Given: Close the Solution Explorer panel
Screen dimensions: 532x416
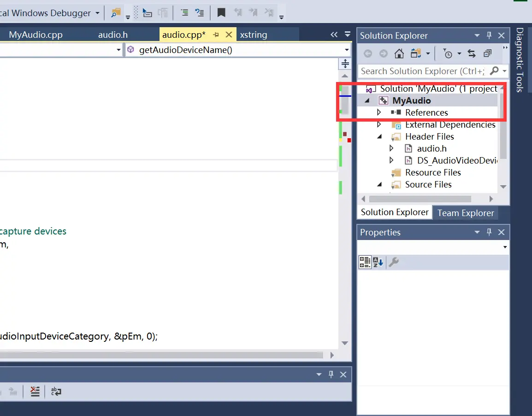Looking at the screenshot, I should pyautogui.click(x=502, y=35).
